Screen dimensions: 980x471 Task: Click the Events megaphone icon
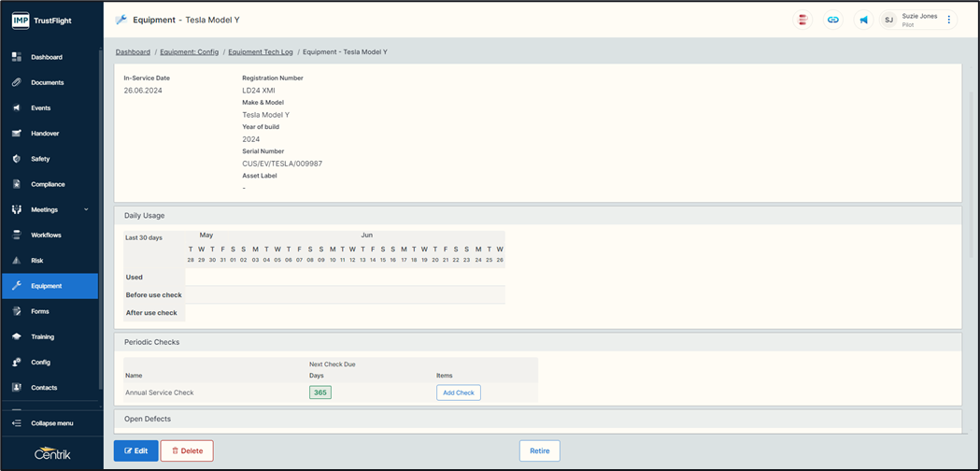(17, 108)
